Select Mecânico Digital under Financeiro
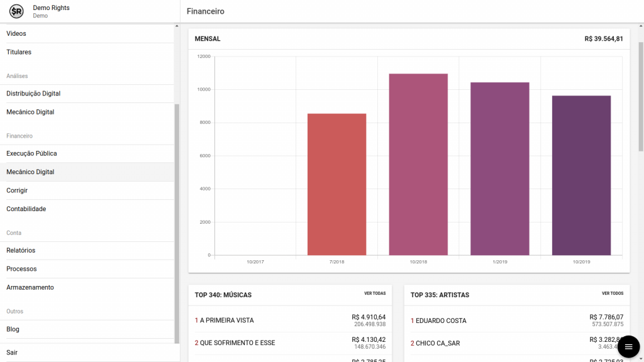This screenshot has width=644, height=362. 30,172
